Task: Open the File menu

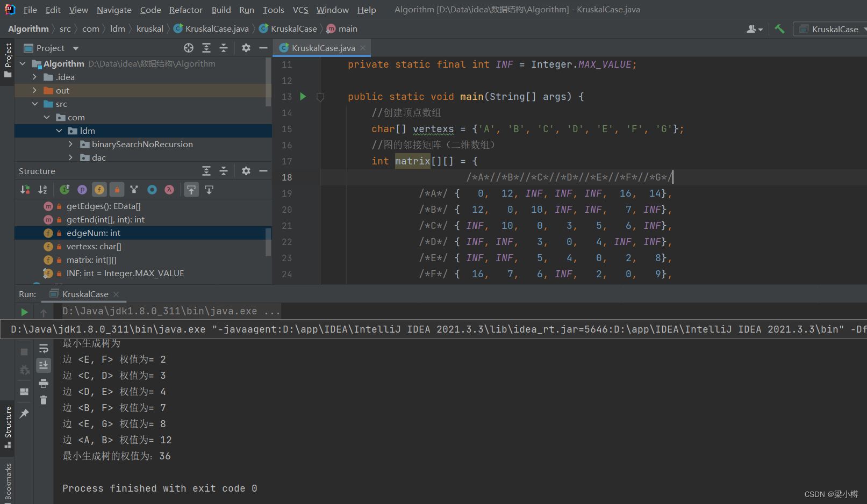Action: (x=31, y=10)
